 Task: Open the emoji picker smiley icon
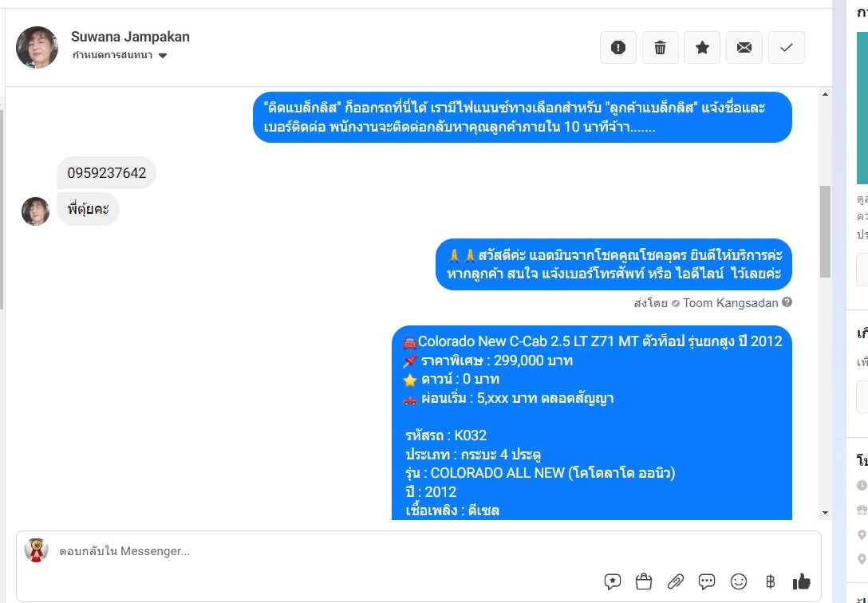coord(739,581)
